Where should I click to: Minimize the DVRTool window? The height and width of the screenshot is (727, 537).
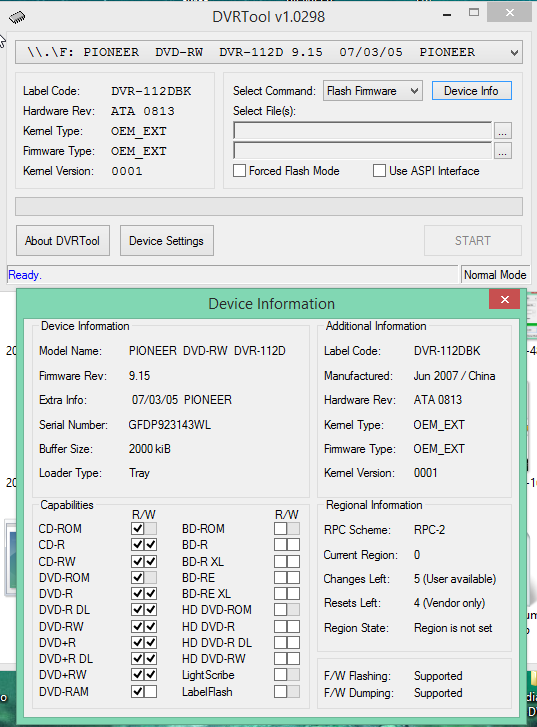[x=447, y=14]
